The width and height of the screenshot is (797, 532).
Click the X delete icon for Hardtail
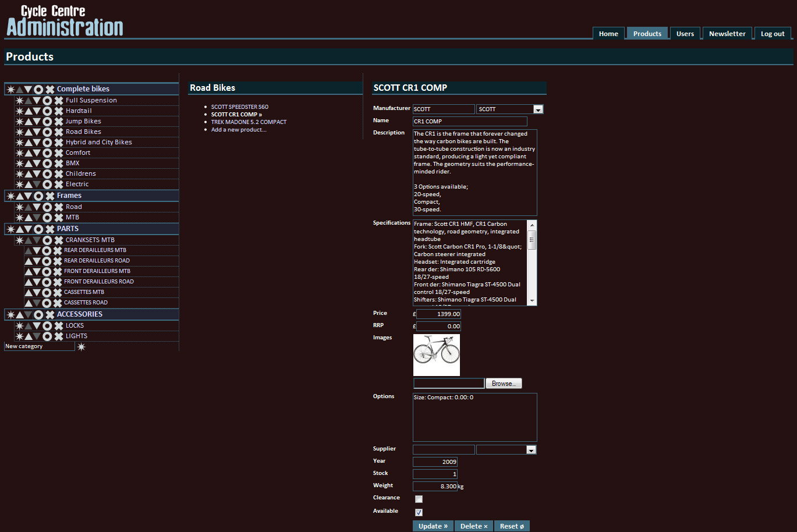click(58, 111)
